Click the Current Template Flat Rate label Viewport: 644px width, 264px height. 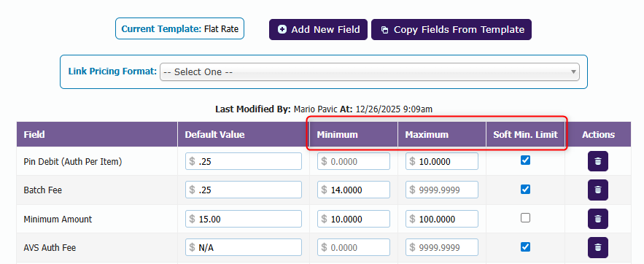(x=179, y=28)
